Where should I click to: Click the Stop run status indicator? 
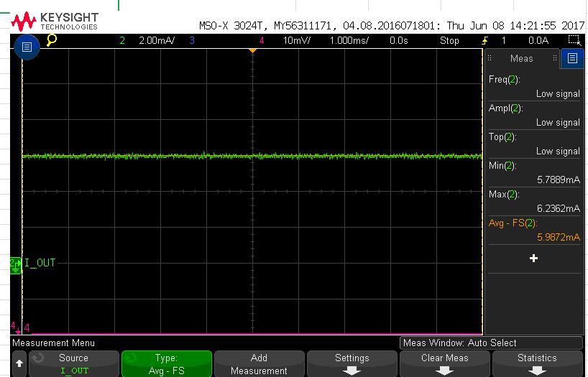pos(449,40)
